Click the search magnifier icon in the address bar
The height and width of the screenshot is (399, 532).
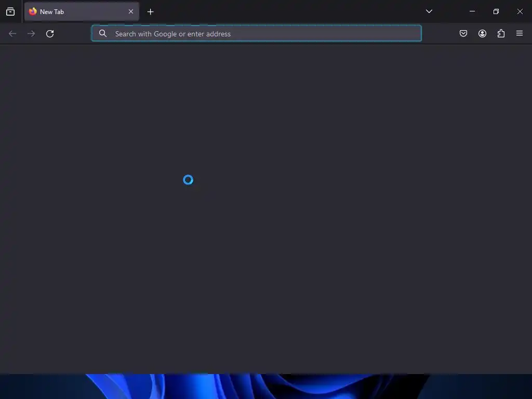(103, 33)
